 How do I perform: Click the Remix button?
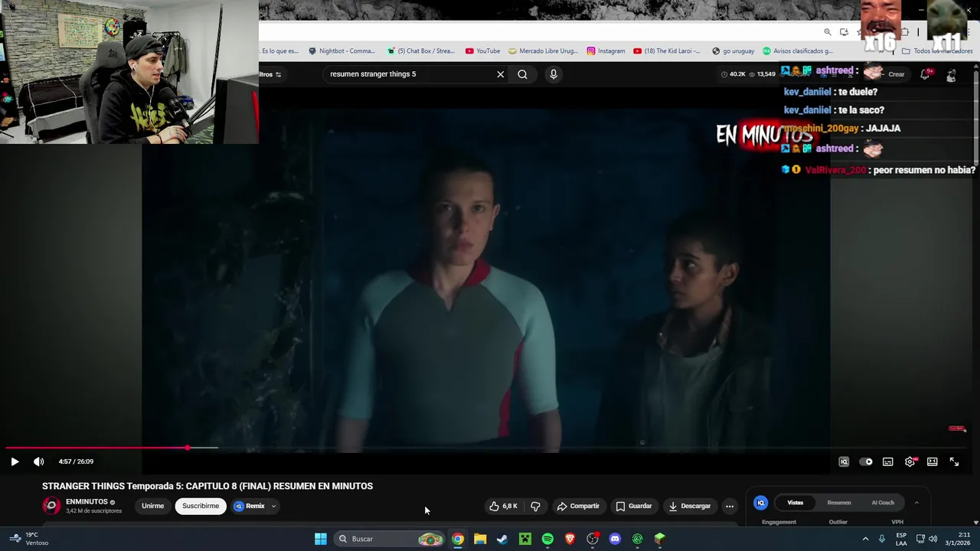tap(250, 506)
